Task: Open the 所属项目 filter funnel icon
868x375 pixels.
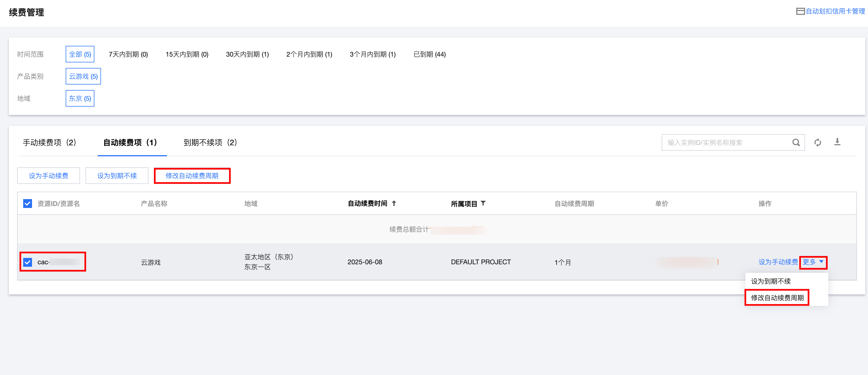Action: (483, 203)
